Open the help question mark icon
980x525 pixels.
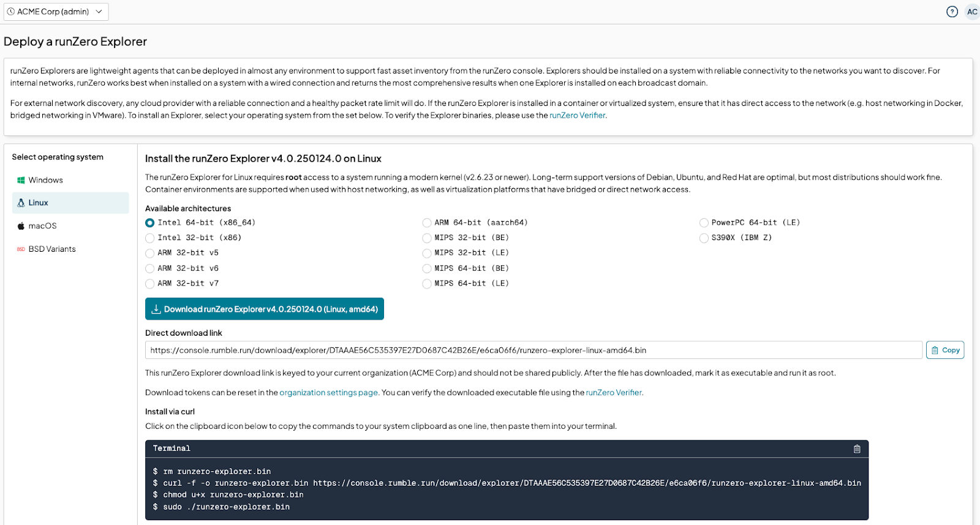pos(952,12)
